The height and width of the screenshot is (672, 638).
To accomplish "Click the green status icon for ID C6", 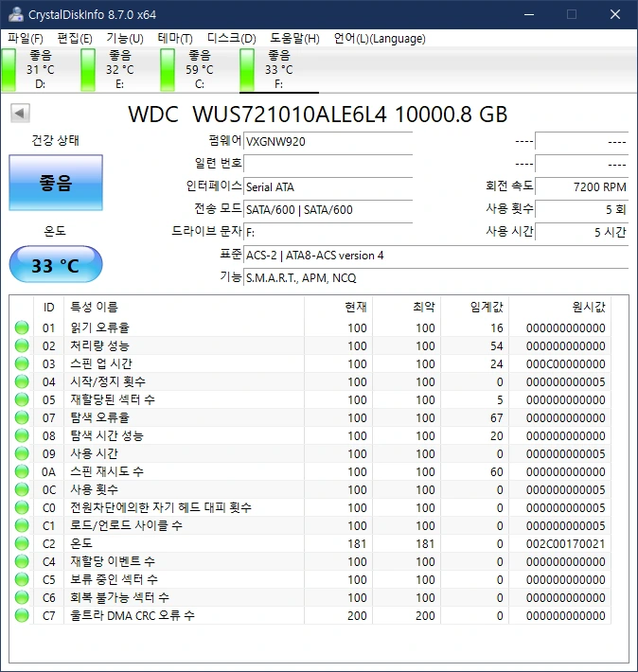I will pos(22,598).
